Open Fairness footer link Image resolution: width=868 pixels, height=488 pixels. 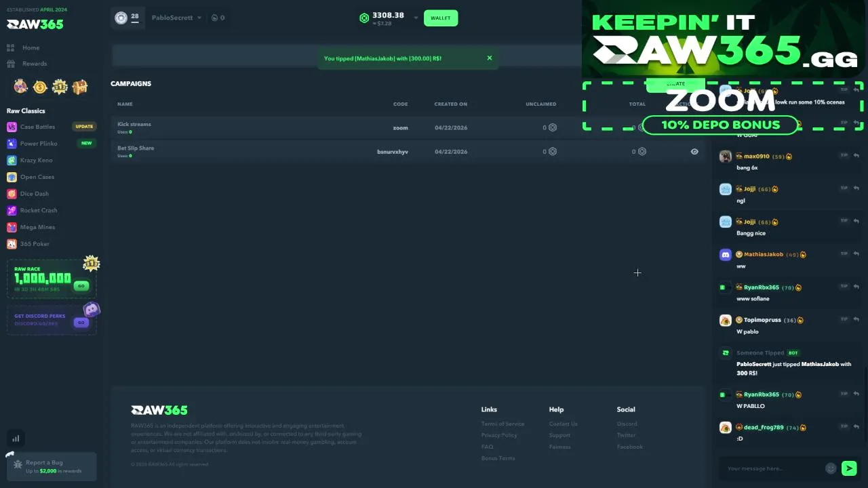[559, 447]
